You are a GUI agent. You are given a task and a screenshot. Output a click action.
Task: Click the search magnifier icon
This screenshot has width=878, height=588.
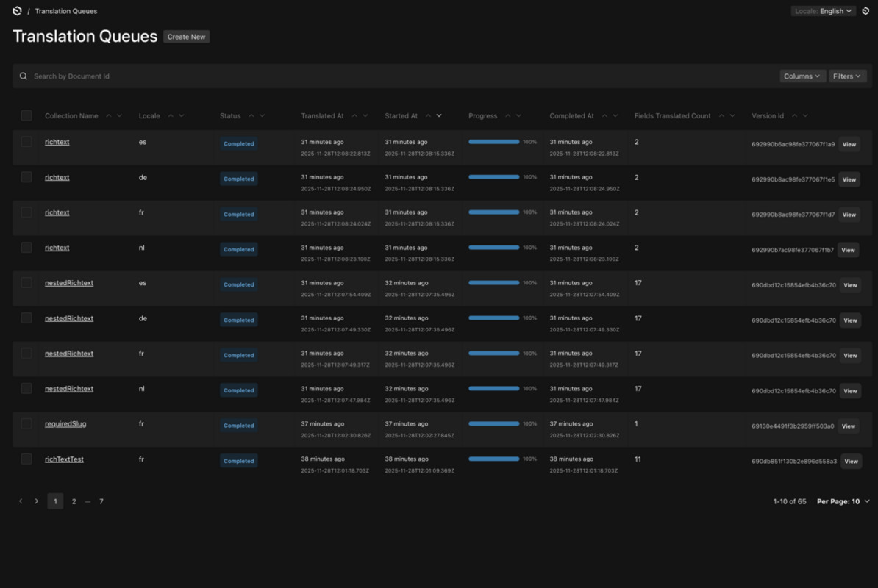pos(24,76)
